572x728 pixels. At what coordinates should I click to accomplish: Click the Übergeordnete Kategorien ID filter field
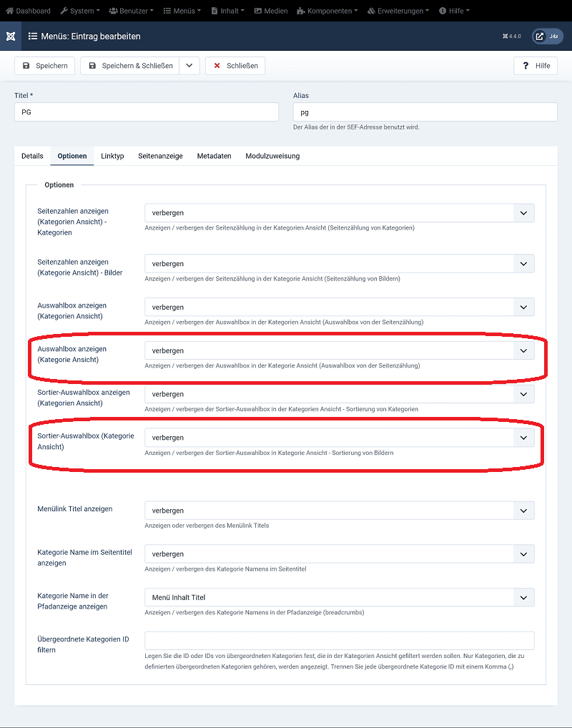click(x=339, y=641)
